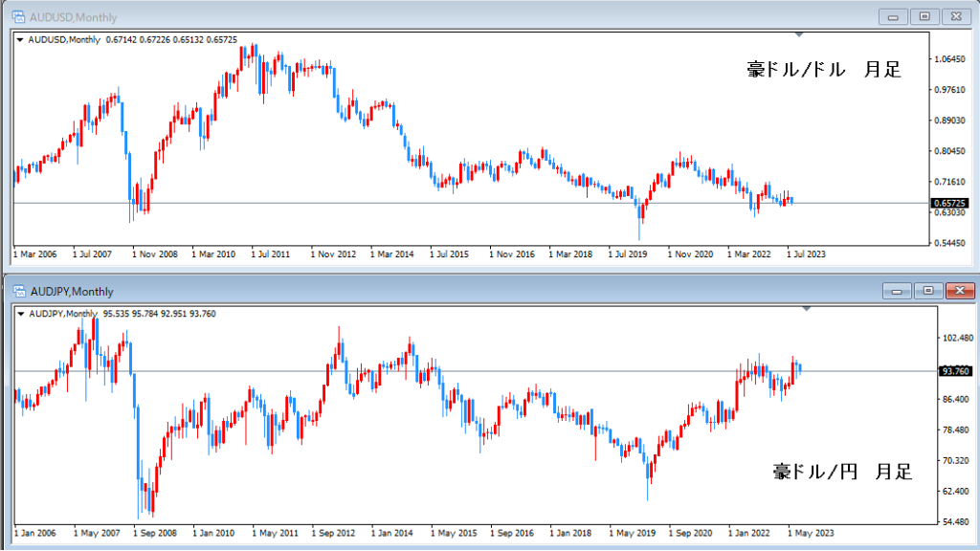
Task: Activate the AUDJPY,Monthly title bar
Action: (x=383, y=291)
